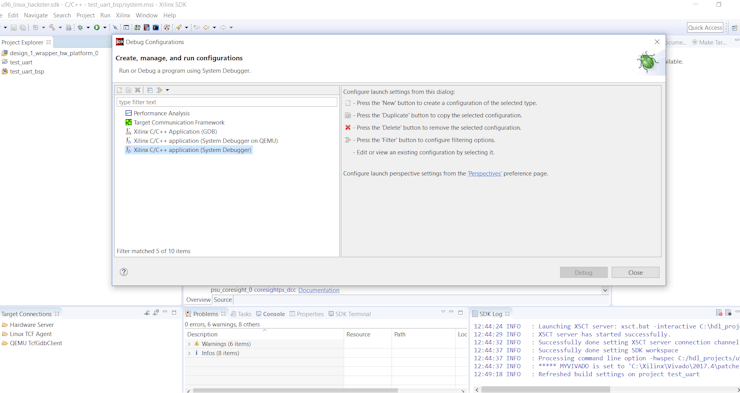Click the Build hammer toolbar icon
Screen dimensions: 740x393
52,27
